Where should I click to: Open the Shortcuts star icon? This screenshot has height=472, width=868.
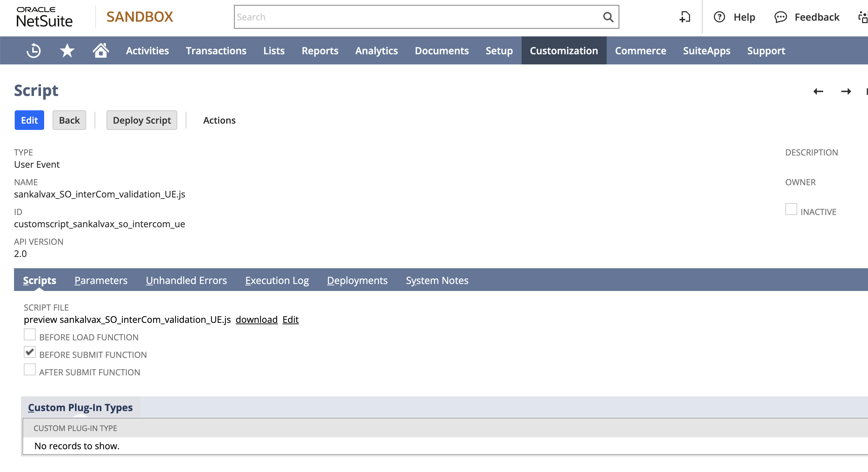pyautogui.click(x=67, y=51)
